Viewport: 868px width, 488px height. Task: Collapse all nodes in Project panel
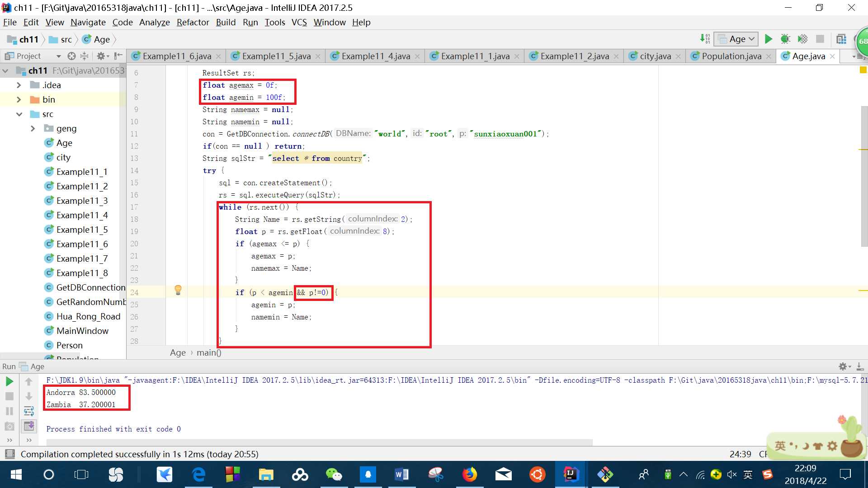pos(84,56)
